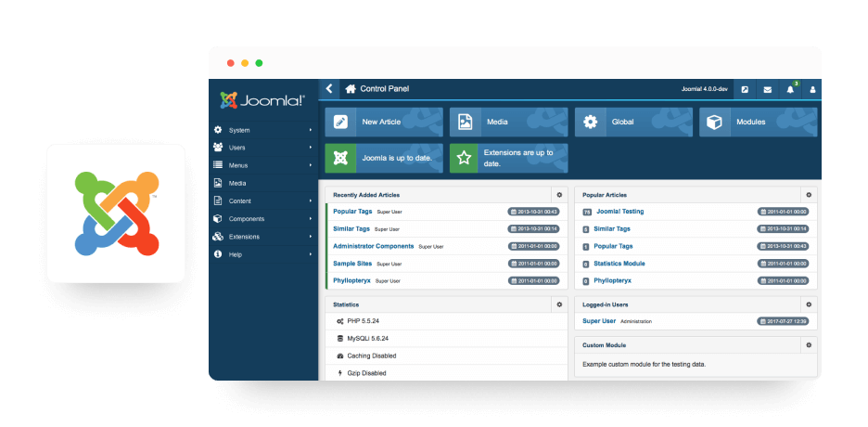Click the green macOS zoom window button

(x=259, y=63)
